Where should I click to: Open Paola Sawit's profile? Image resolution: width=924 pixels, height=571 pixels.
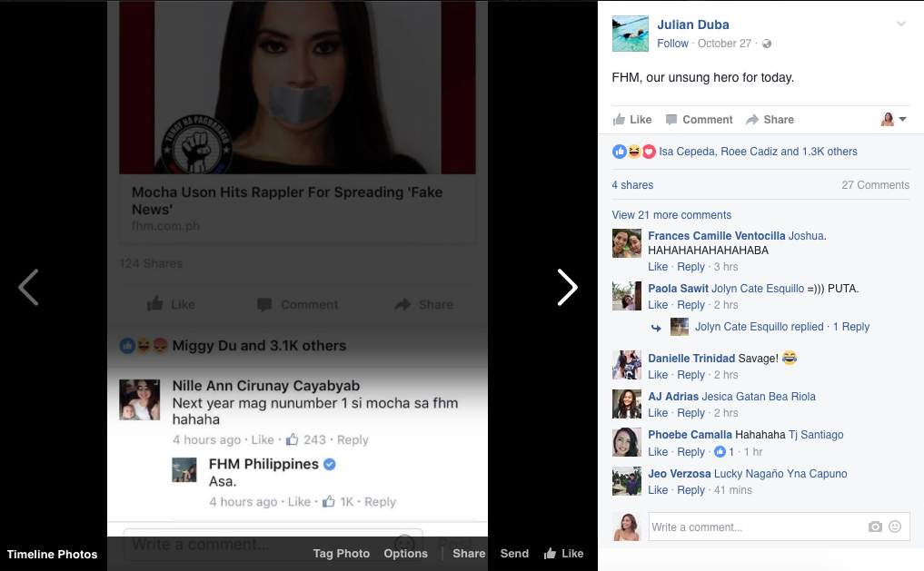(x=679, y=289)
